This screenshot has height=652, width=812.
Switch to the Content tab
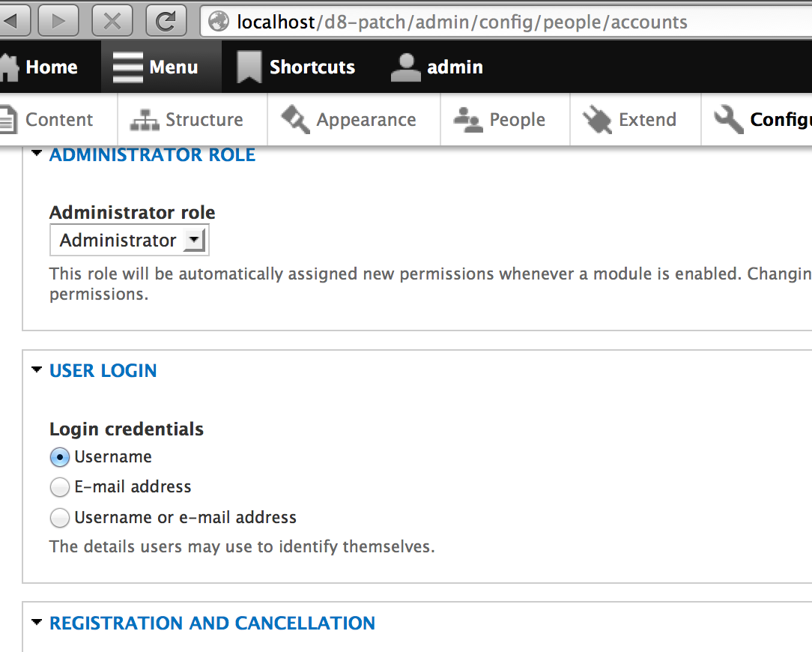coord(60,119)
